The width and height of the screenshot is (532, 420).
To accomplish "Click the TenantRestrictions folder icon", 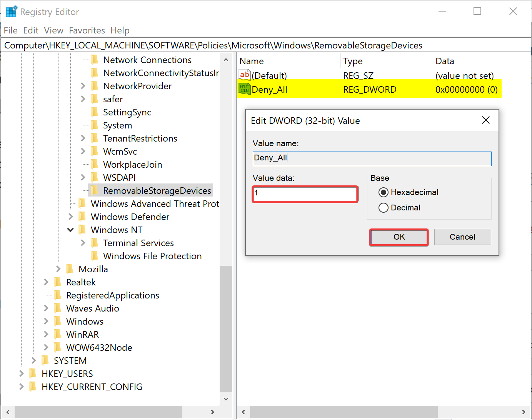I will 94,138.
